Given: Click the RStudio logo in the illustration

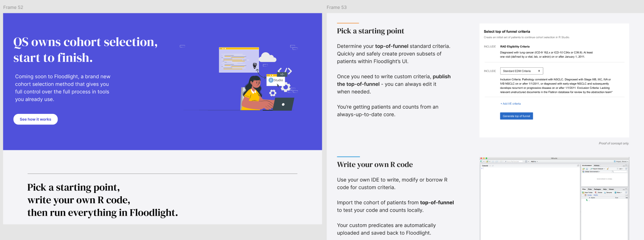Looking at the screenshot, I should 271,80.
